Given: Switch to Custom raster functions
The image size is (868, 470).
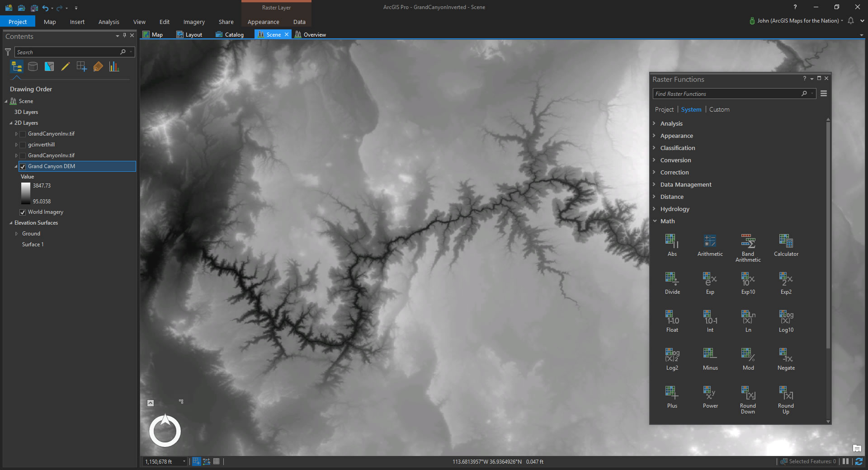Looking at the screenshot, I should (x=719, y=109).
